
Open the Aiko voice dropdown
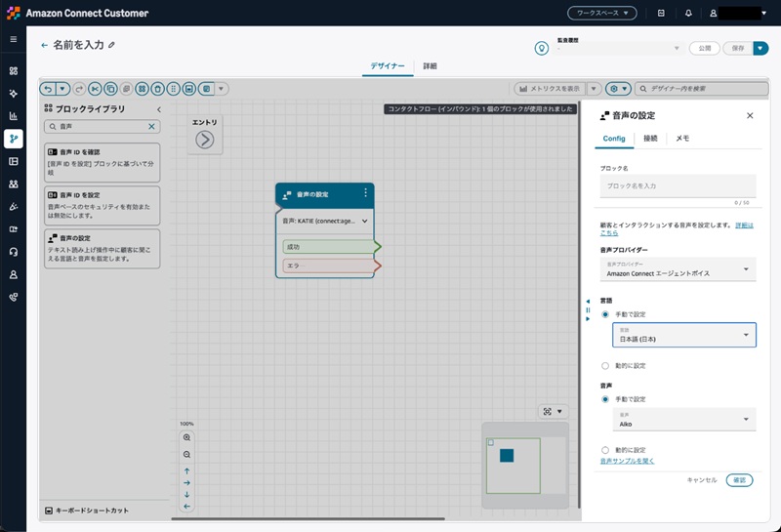click(x=684, y=420)
